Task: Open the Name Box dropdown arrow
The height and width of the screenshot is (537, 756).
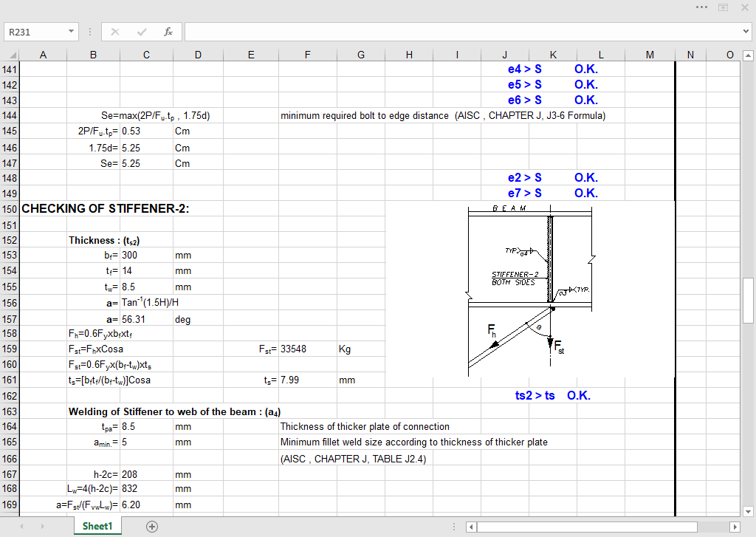Action: (71, 32)
